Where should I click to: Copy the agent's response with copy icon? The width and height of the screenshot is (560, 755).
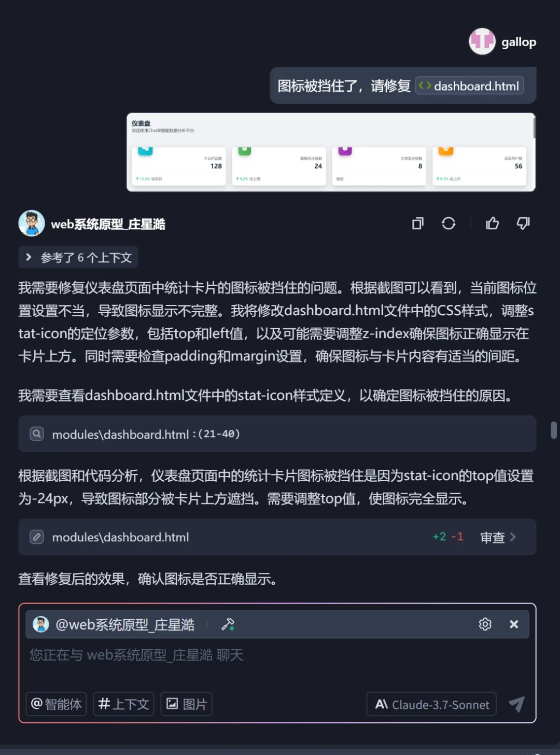[x=418, y=223]
